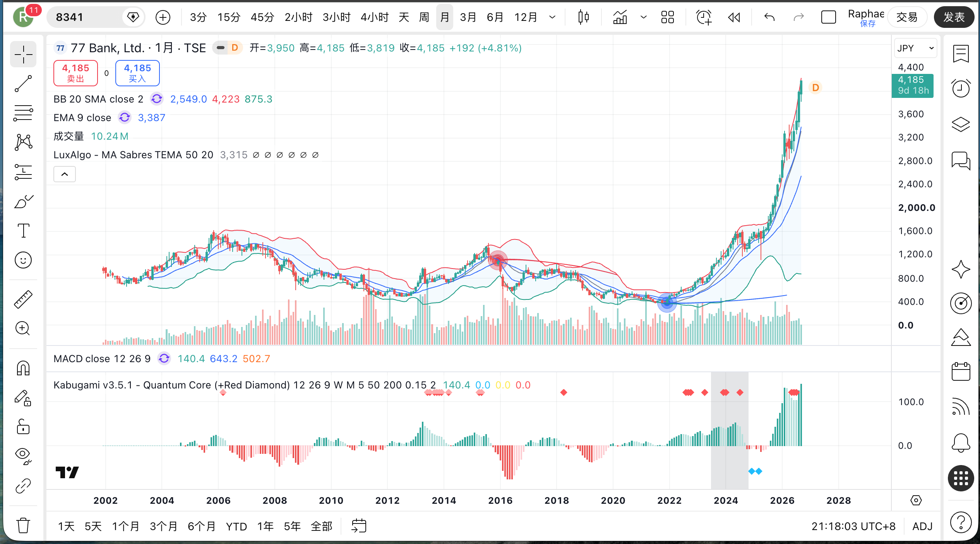Image resolution: width=980 pixels, height=544 pixels.
Task: Delete drawings with the trash icon
Action: (x=23, y=525)
